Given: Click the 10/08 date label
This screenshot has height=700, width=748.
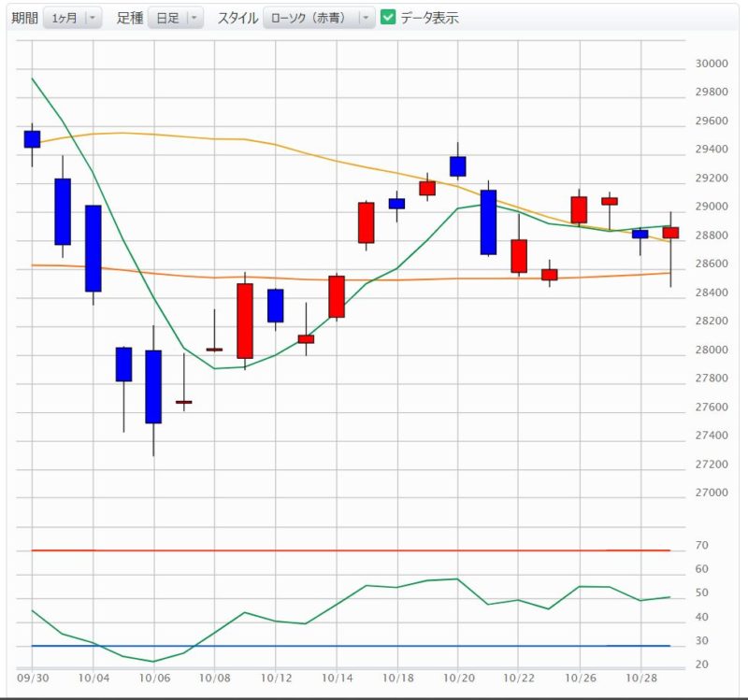Looking at the screenshot, I should pyautogui.click(x=215, y=678).
